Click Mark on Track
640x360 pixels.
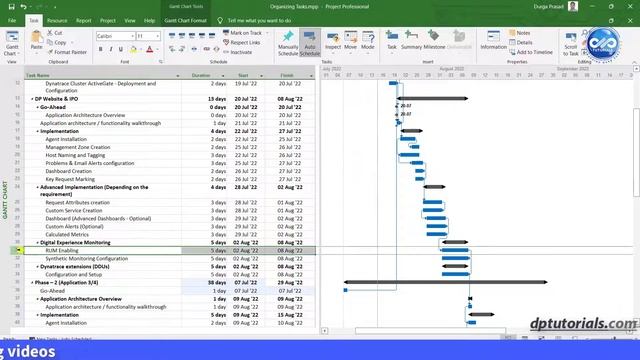point(242,33)
